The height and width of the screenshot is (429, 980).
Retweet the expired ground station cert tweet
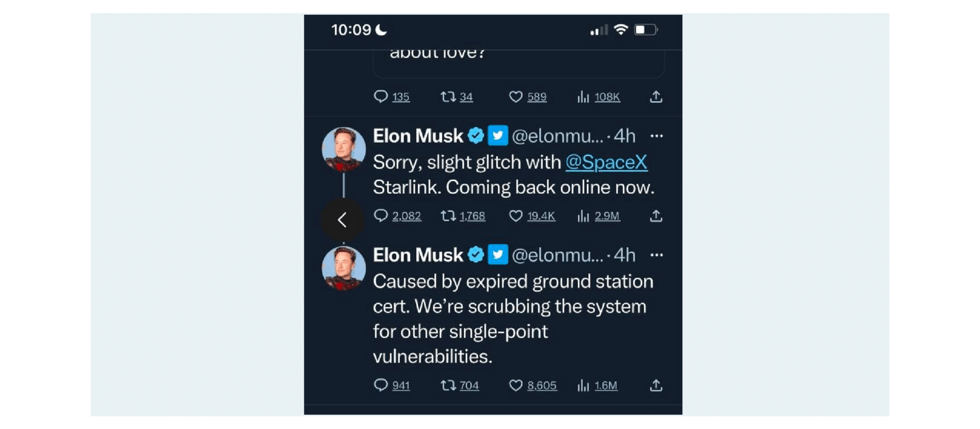pos(448,385)
